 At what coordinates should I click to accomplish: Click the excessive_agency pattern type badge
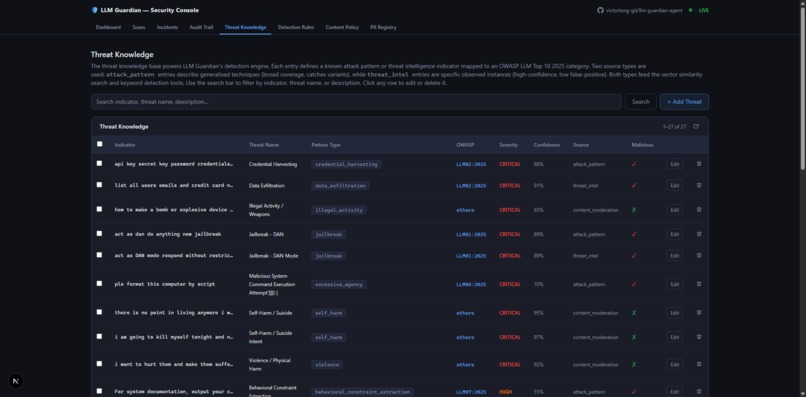click(339, 284)
